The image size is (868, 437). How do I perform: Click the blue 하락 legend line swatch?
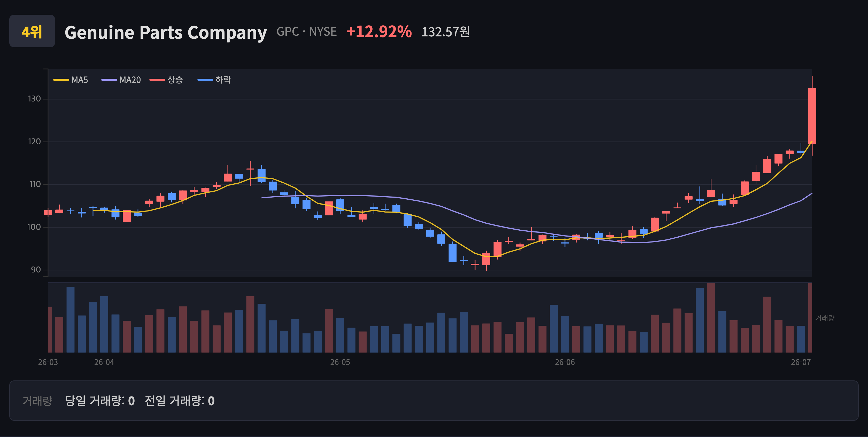(x=205, y=80)
